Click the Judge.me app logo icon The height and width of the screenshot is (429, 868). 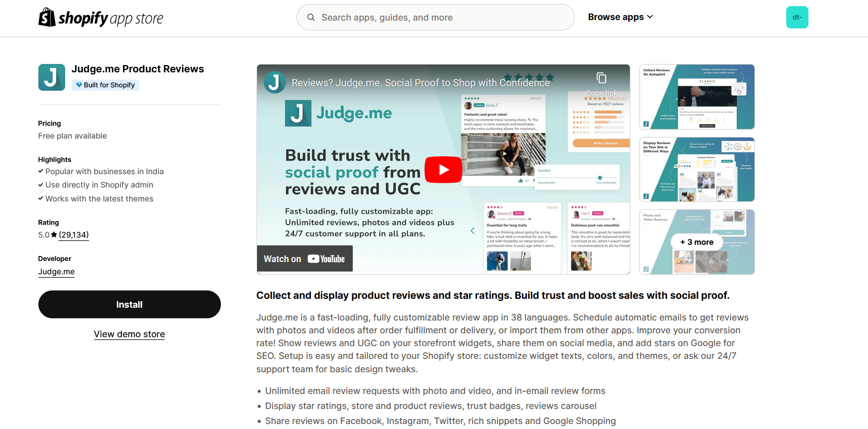point(52,77)
